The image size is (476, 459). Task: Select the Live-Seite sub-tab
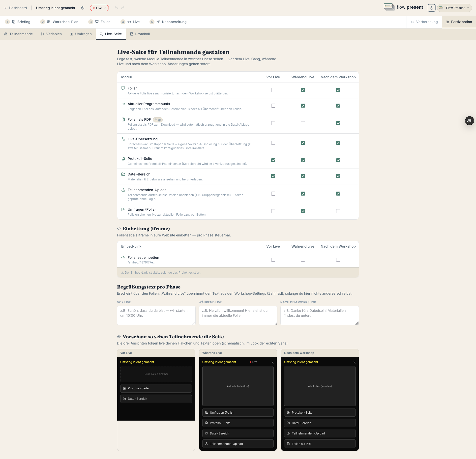(x=111, y=34)
